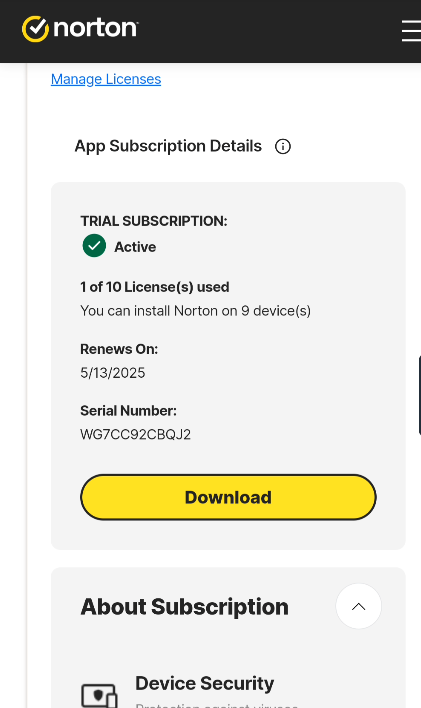
Task: Click the About Subscription heading
Action: tap(184, 606)
